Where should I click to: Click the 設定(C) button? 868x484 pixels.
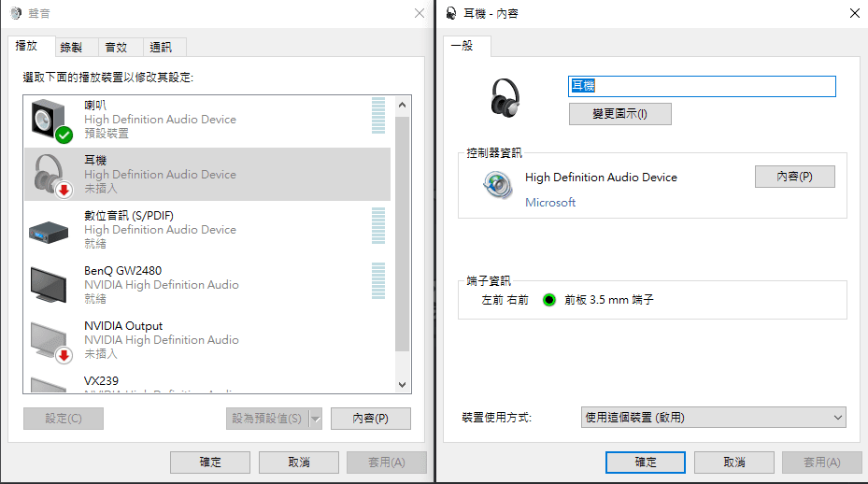64,419
